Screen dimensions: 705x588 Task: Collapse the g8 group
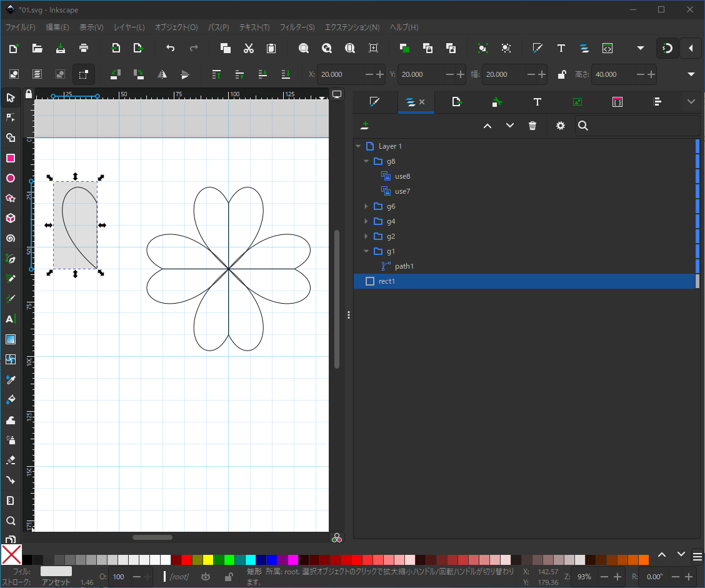(x=366, y=161)
